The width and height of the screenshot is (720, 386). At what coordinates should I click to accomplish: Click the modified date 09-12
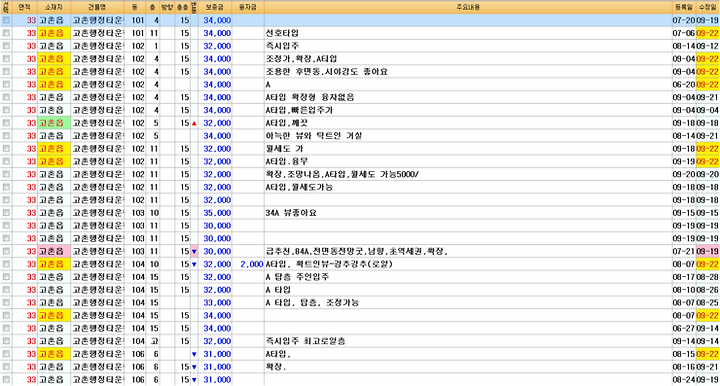[708, 46]
